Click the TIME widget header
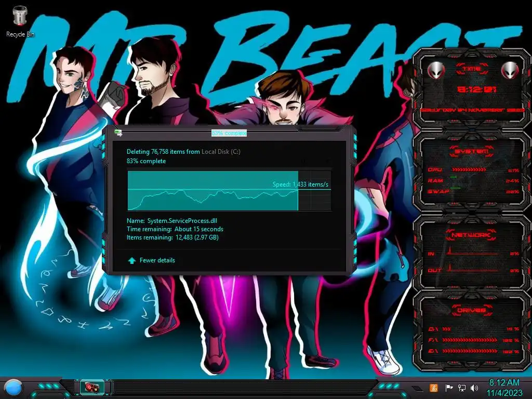This screenshot has height=399, width=532. (x=472, y=69)
